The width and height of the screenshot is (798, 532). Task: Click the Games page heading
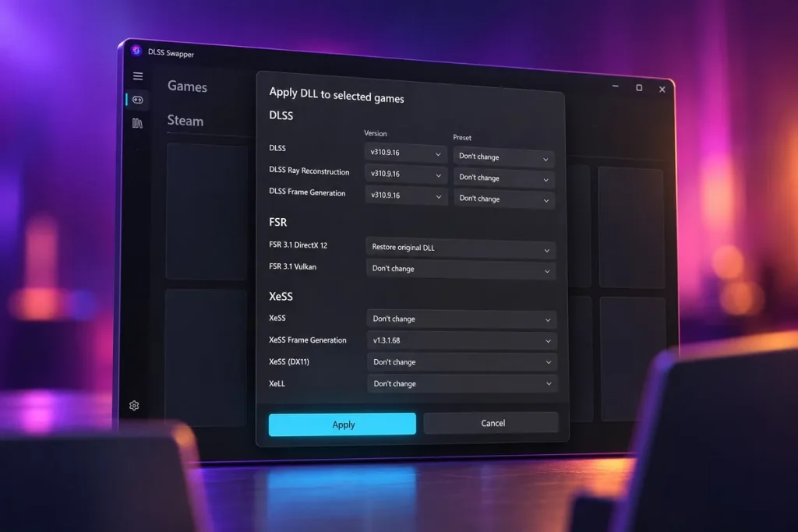[187, 86]
